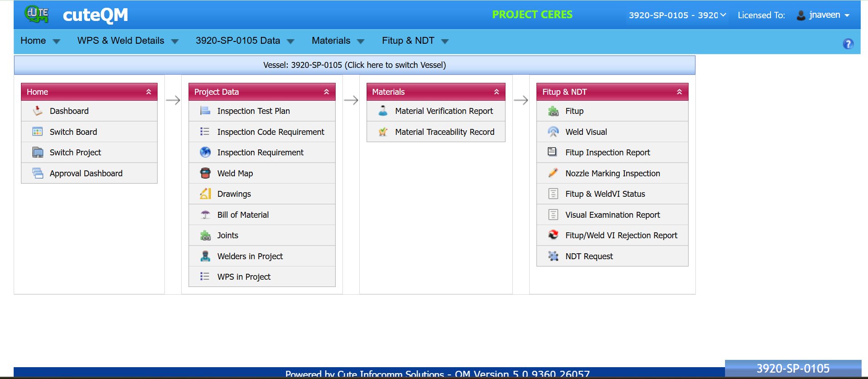This screenshot has height=379, width=868.
Task: Open the Materials menu in navigation bar
Action: (x=338, y=41)
